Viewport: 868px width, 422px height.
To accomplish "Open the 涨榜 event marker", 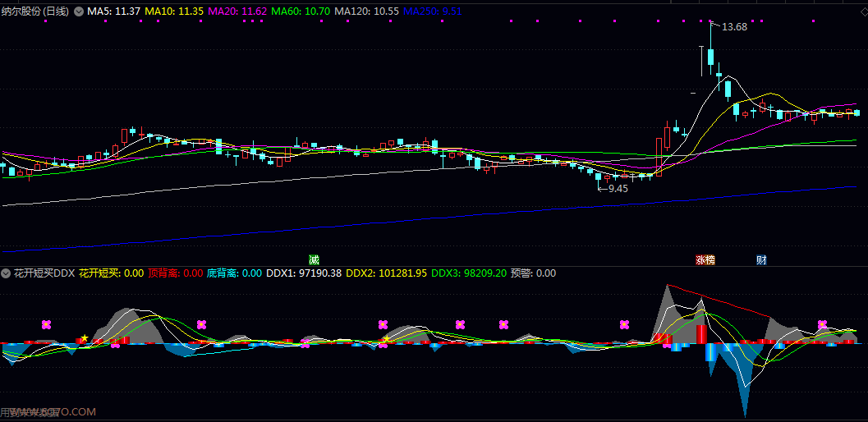I will click(x=705, y=260).
